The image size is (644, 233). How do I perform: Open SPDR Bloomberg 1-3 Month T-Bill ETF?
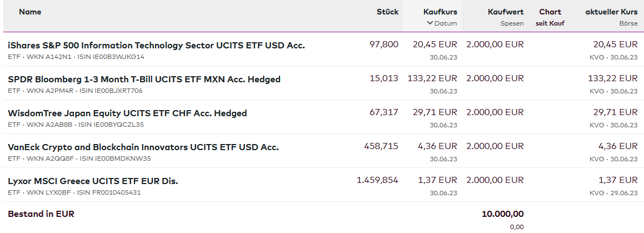(x=144, y=79)
